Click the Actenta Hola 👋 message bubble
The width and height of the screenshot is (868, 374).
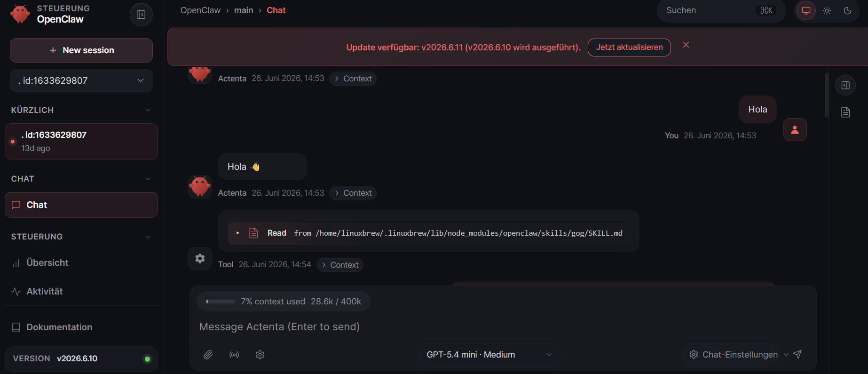click(262, 167)
